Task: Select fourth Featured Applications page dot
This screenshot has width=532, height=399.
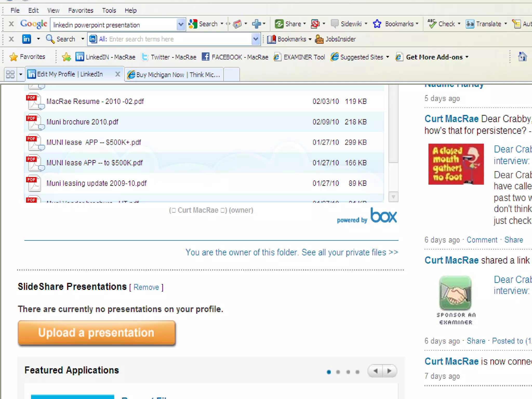Action: pos(357,372)
